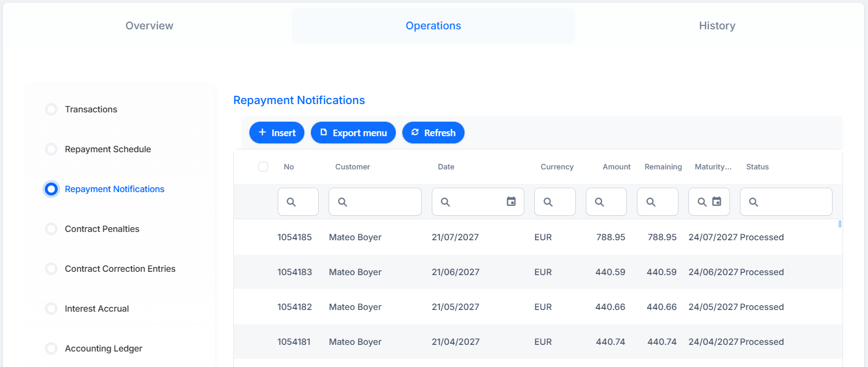Click the search icon in No filter

pyautogui.click(x=291, y=202)
